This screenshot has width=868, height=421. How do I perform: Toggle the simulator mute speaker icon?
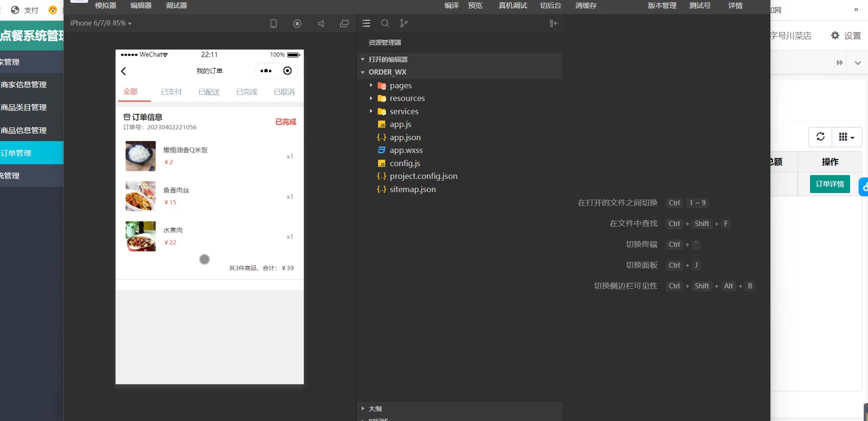coord(321,24)
